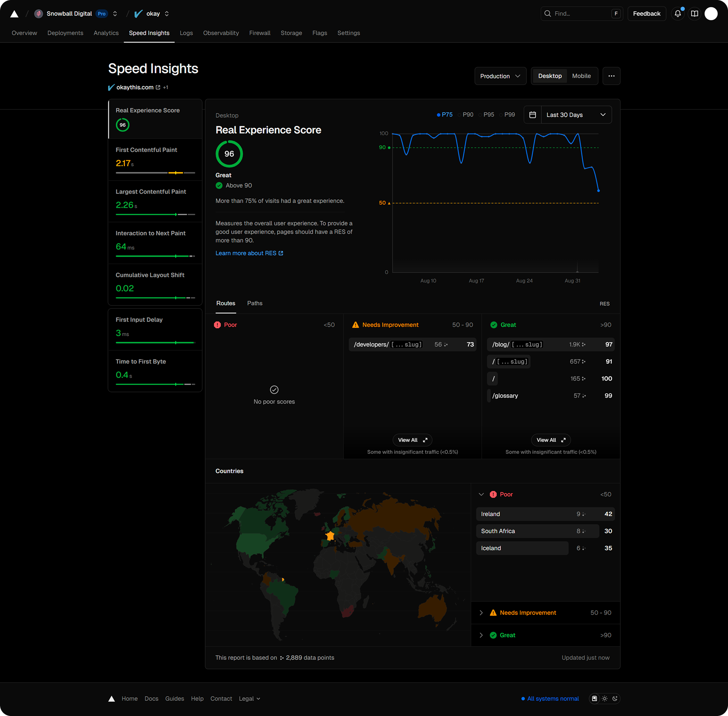
Task: Select the Time to First Byte card
Action: point(155,371)
